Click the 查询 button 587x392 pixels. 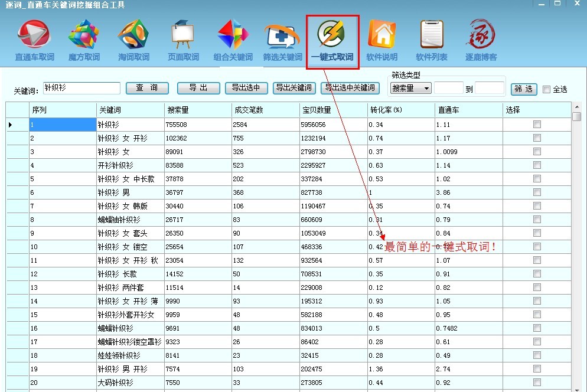point(147,88)
